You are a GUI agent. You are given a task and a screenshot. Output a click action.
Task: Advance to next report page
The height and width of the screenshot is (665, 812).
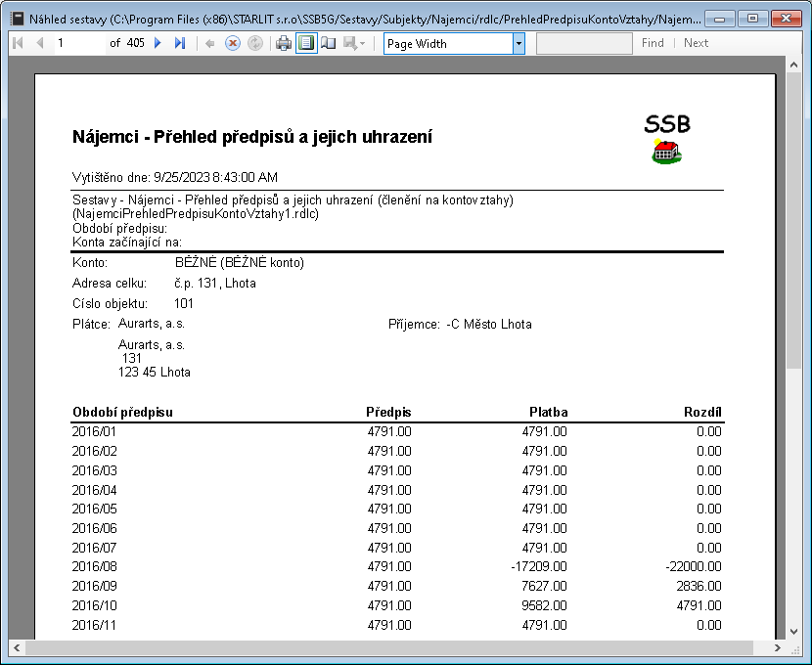[x=158, y=43]
